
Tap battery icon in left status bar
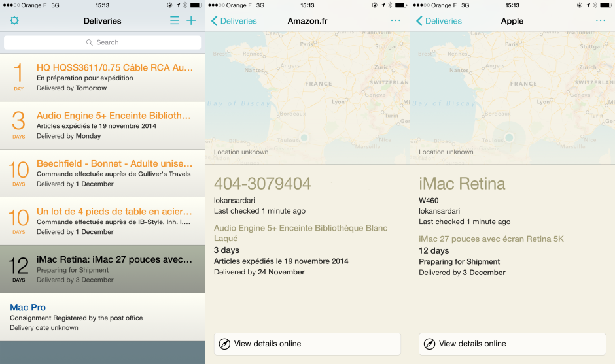[196, 5]
